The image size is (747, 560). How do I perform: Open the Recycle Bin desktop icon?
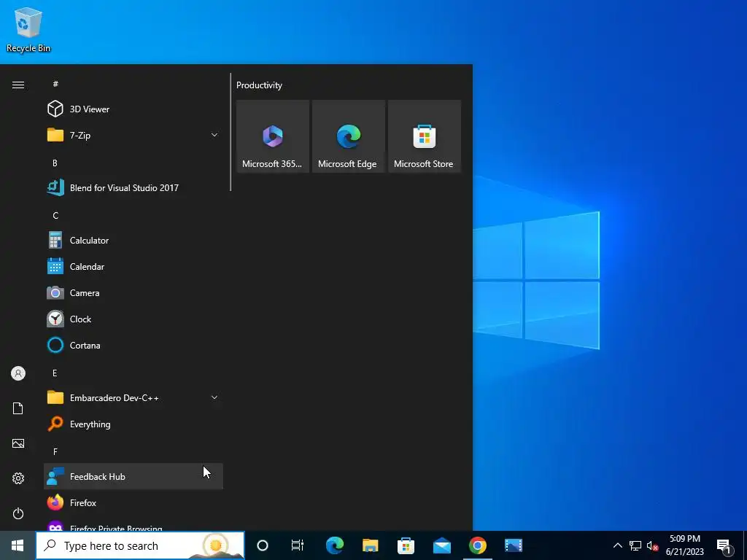pos(28,29)
